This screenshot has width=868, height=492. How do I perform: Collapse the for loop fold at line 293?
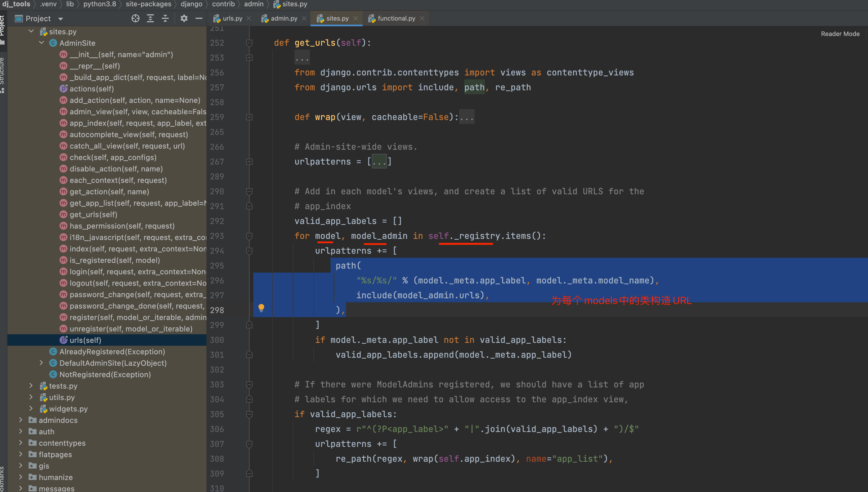tap(249, 236)
